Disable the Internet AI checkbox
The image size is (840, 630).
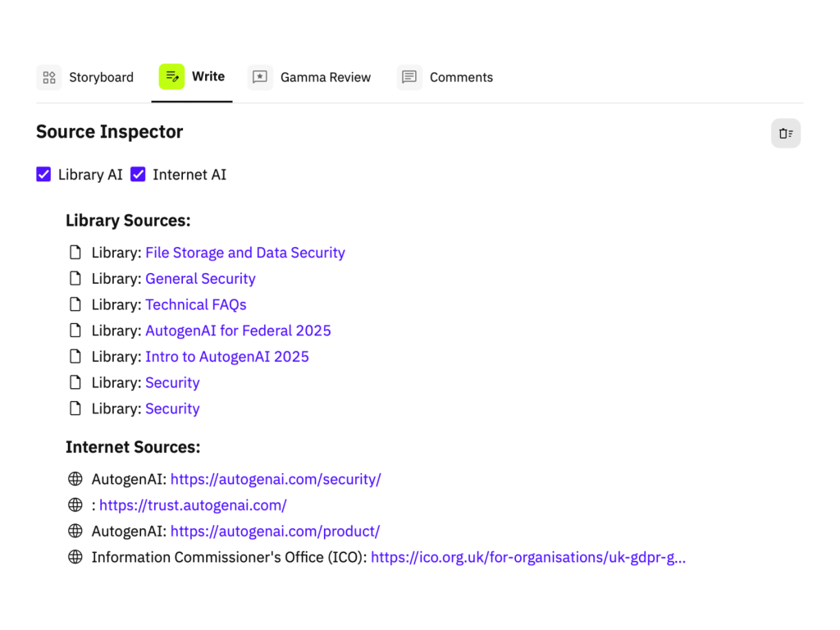click(139, 175)
